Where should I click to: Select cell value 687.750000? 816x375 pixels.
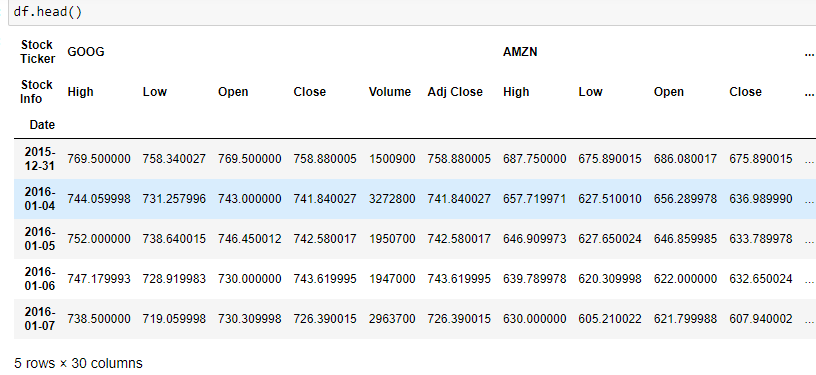click(x=534, y=159)
